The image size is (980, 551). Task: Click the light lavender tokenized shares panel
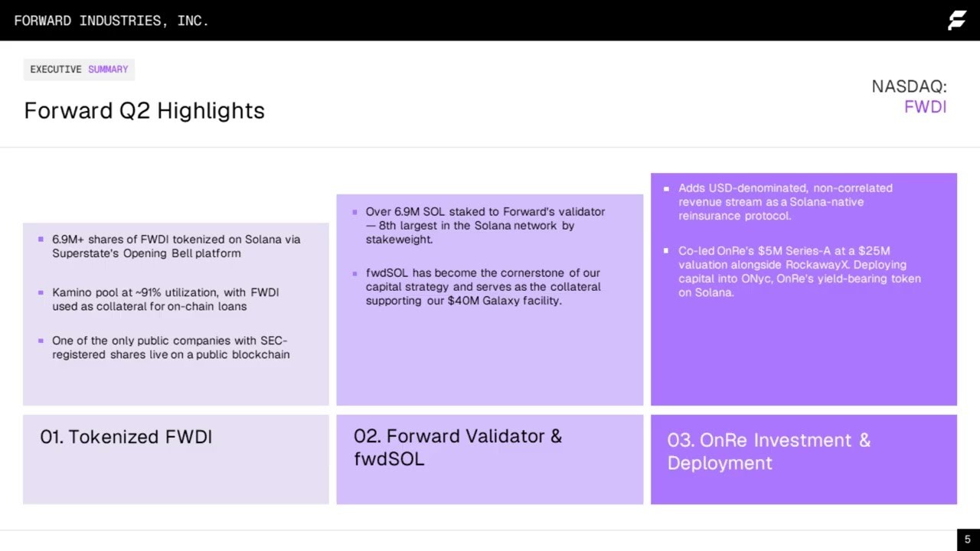[176, 315]
